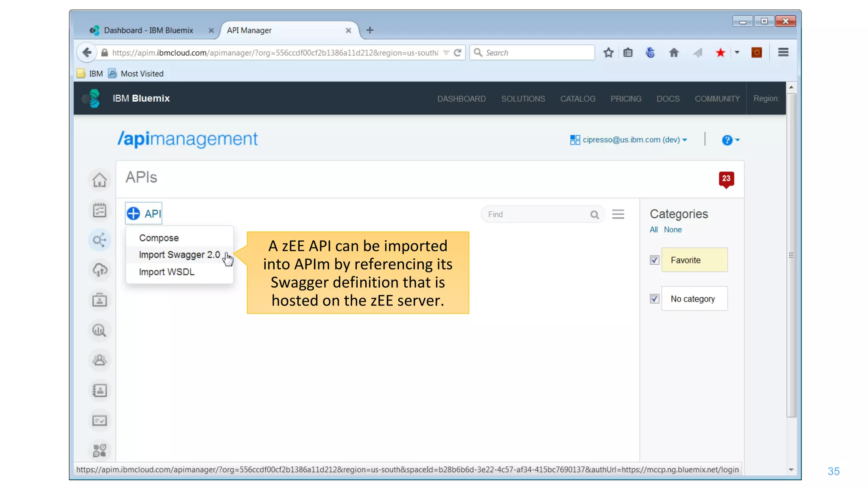Click the browser back arrow button
This screenshot has width=868, height=488.
[87, 53]
